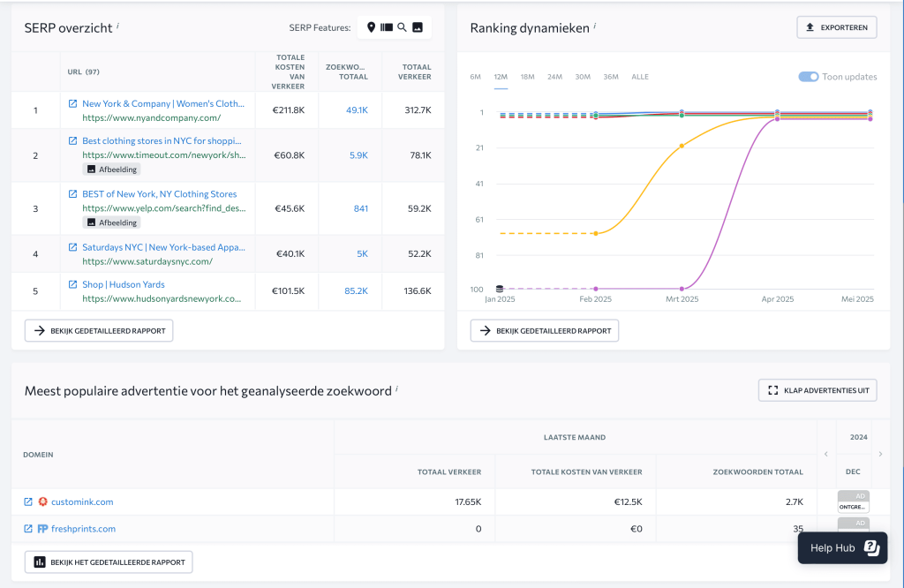Click the €211.8K traffic cost cell

(289, 110)
